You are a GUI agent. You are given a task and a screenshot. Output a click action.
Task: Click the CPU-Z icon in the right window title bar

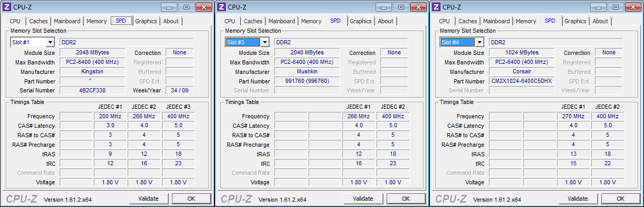pyautogui.click(x=436, y=7)
